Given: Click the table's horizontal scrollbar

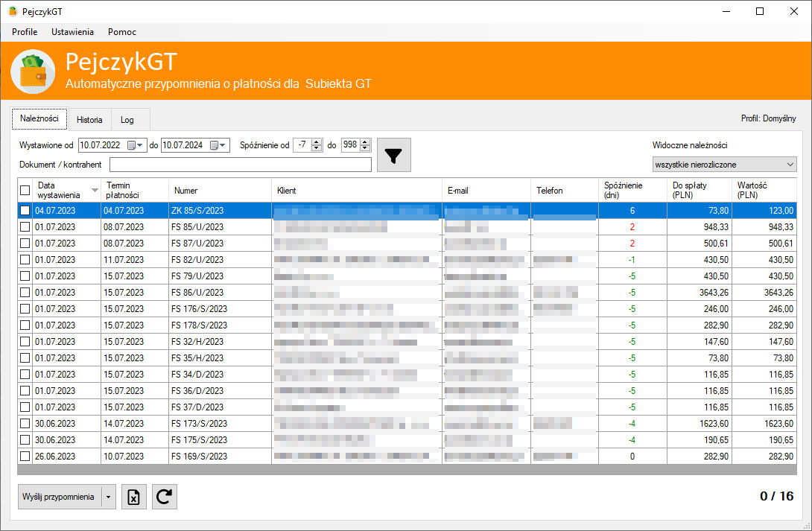Looking at the screenshot, I should (x=407, y=470).
